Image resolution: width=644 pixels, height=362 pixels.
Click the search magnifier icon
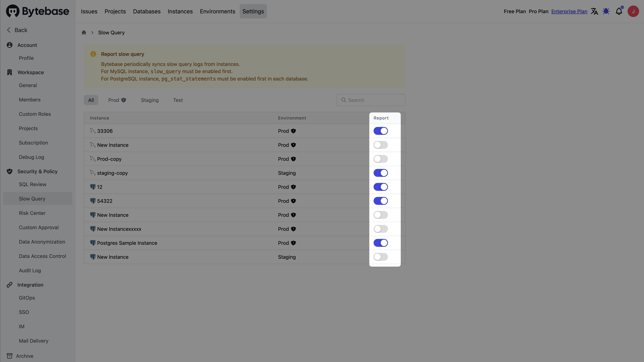344,100
